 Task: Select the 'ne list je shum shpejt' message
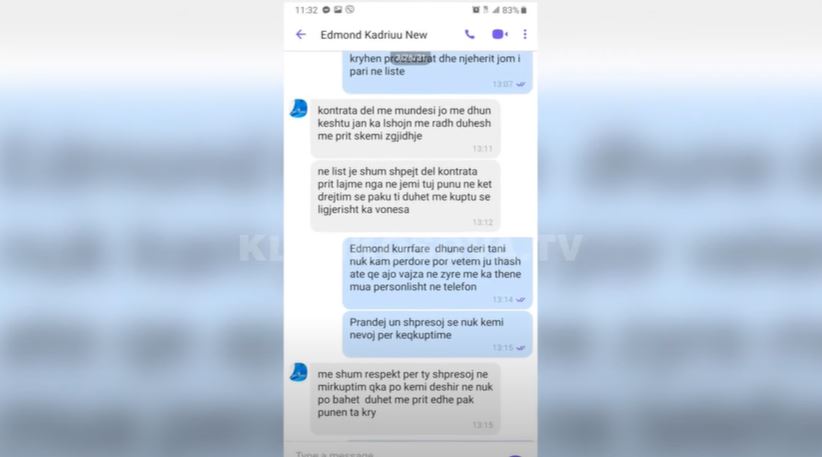tap(405, 195)
